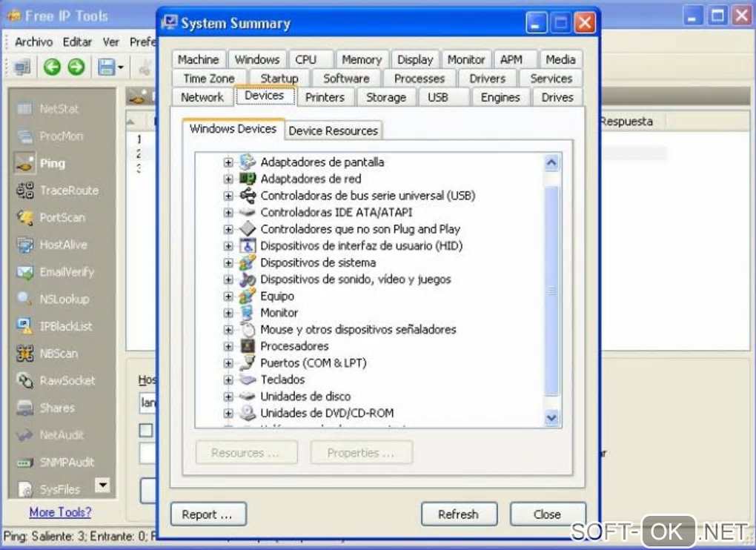The image size is (756, 550).
Task: Click the device list scrollbar thumb
Action: (551, 291)
